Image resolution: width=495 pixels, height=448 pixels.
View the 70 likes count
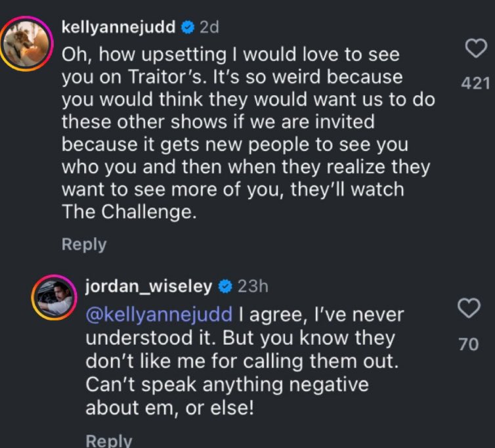point(468,343)
